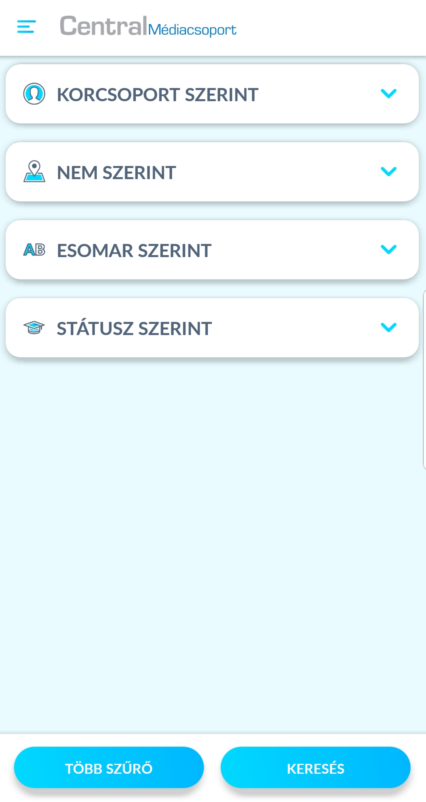This screenshot has height=802, width=426.
Task: Click the white header bar right of logo
Action: tap(330, 28)
